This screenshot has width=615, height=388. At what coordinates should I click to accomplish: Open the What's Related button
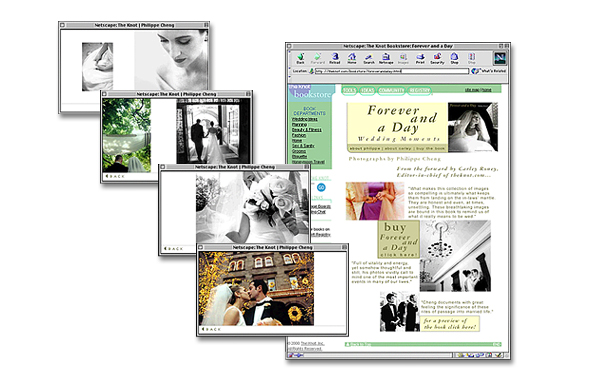coord(489,71)
